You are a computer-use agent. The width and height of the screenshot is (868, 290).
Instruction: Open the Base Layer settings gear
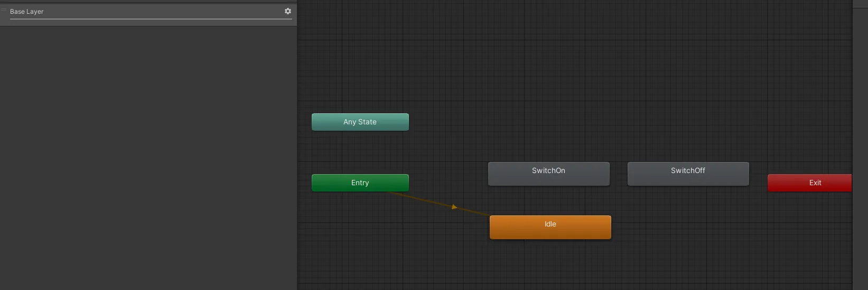(288, 11)
